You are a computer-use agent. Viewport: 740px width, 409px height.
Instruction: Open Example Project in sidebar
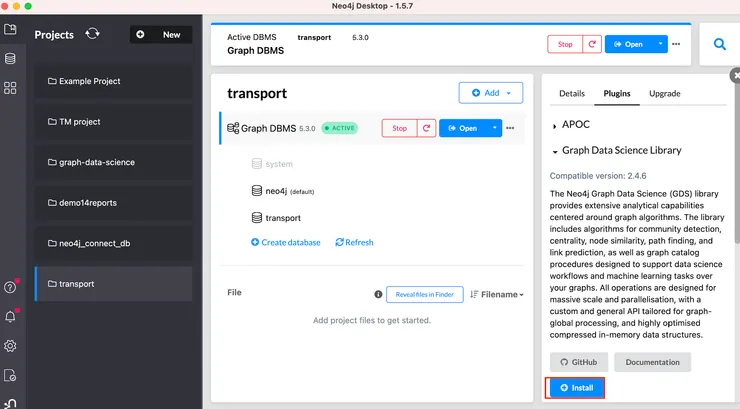113,81
